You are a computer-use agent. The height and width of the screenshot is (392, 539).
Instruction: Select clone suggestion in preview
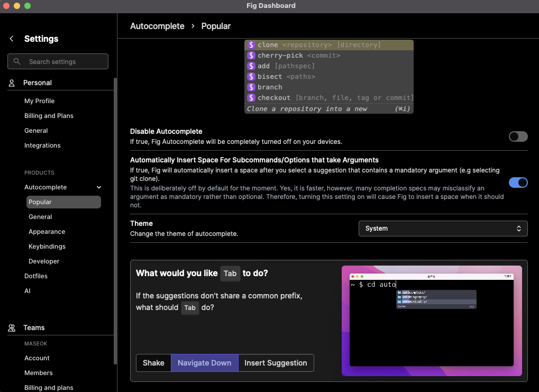(329, 45)
